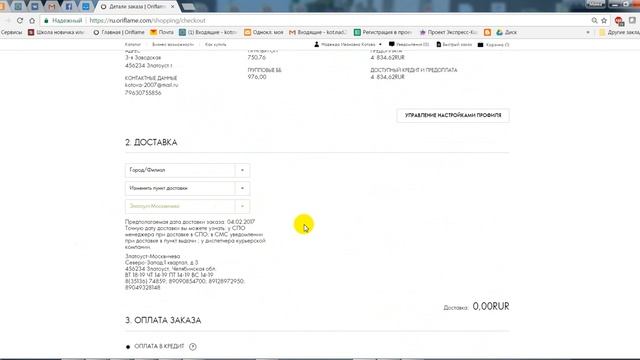The height and width of the screenshot is (360, 640).
Task: Open the Google Диск bookmark
Action: (507, 32)
